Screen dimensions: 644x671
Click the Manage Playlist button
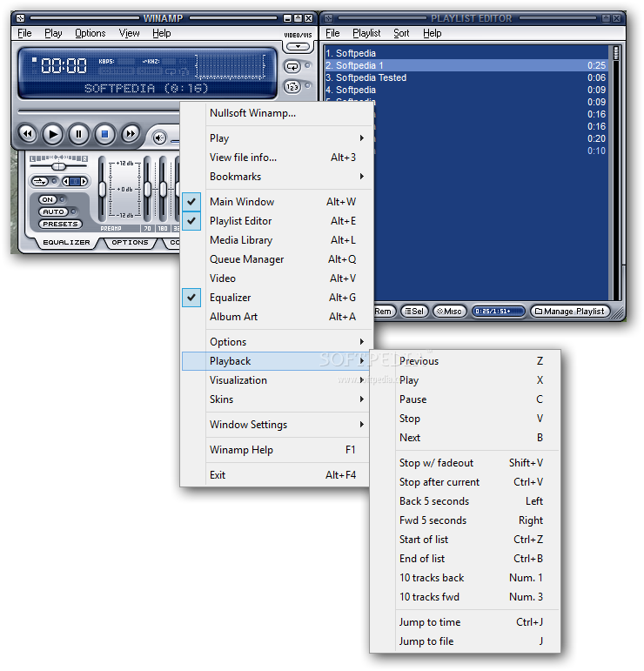point(570,311)
